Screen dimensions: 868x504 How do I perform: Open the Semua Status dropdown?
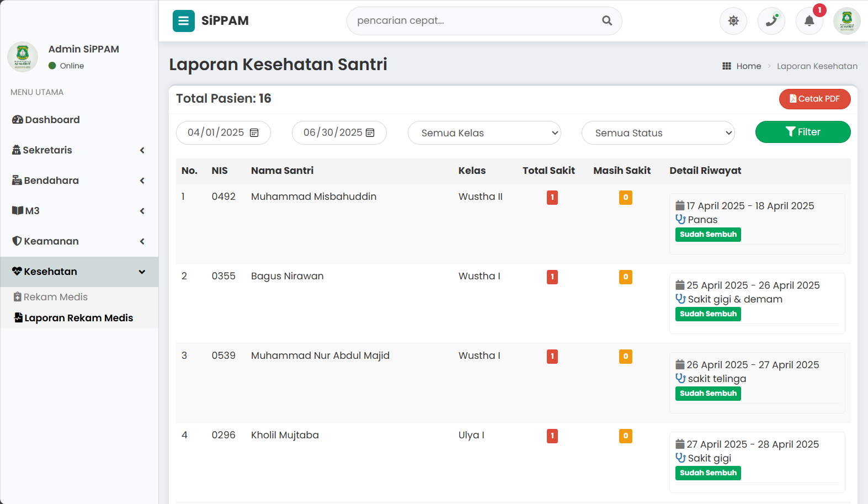click(x=658, y=133)
